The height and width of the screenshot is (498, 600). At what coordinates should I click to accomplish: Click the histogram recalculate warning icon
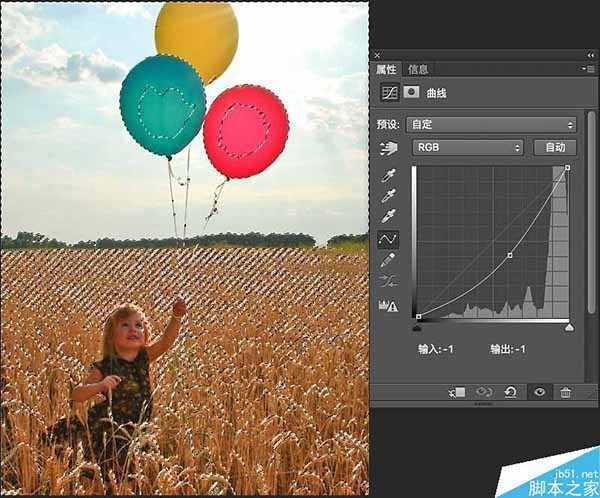pyautogui.click(x=388, y=306)
